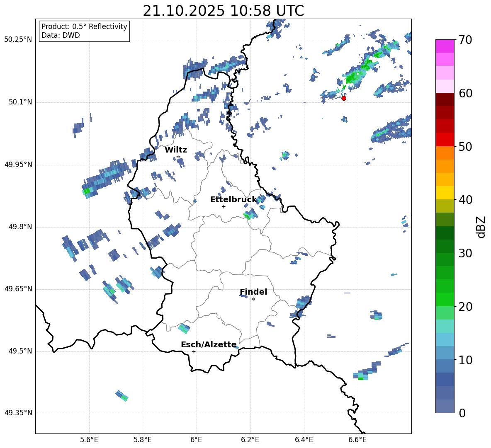Pick the yellow colorbar segment at 40 dBZ
491x448 pixels.
point(445,193)
